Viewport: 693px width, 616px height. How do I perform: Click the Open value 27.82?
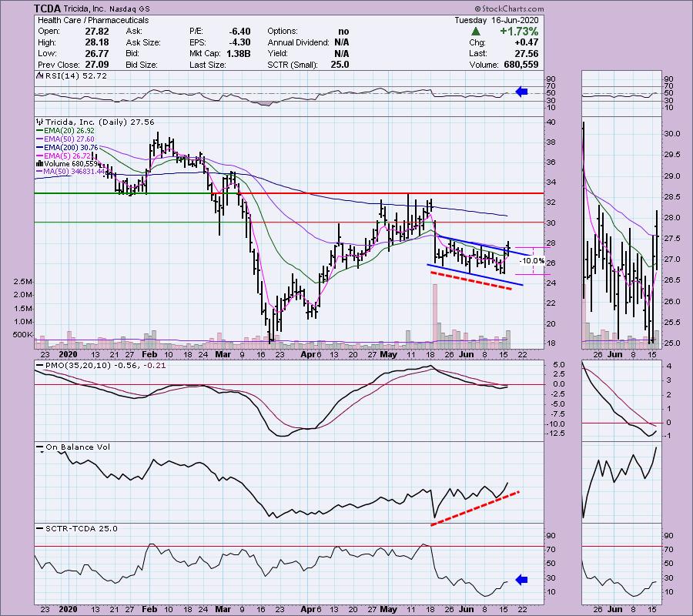97,32
